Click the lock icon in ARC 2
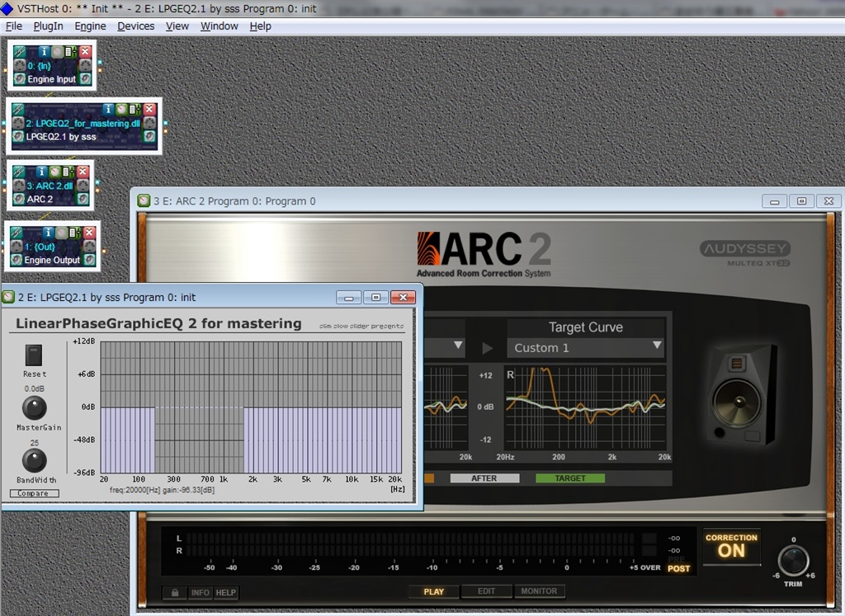The width and height of the screenshot is (845, 616). coord(175,592)
